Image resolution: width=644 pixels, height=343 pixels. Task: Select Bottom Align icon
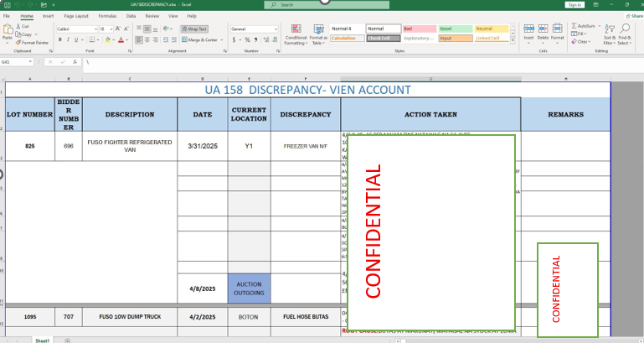pos(155,29)
